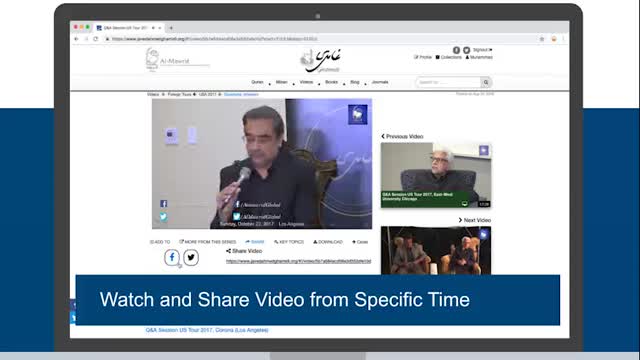
Task: Open the Videos menu
Action: (306, 82)
